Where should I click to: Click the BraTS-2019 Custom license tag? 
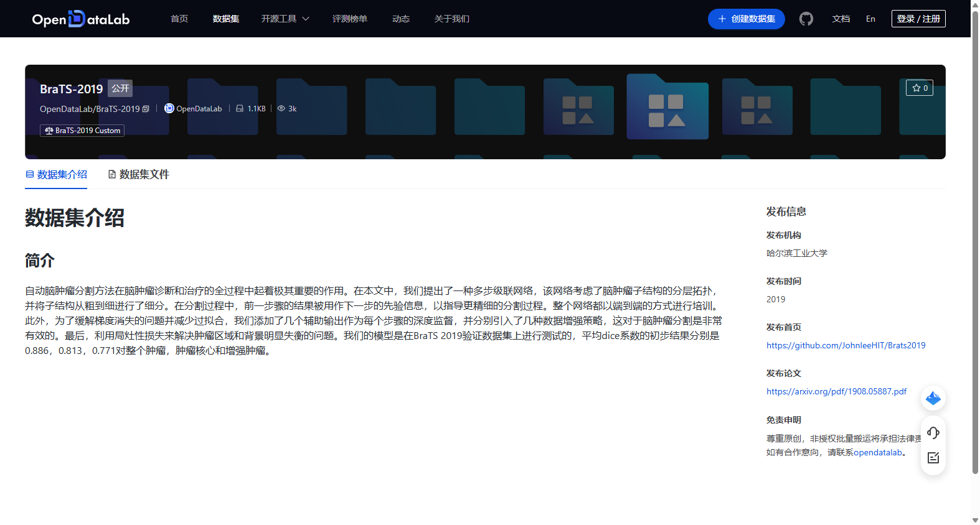point(82,131)
